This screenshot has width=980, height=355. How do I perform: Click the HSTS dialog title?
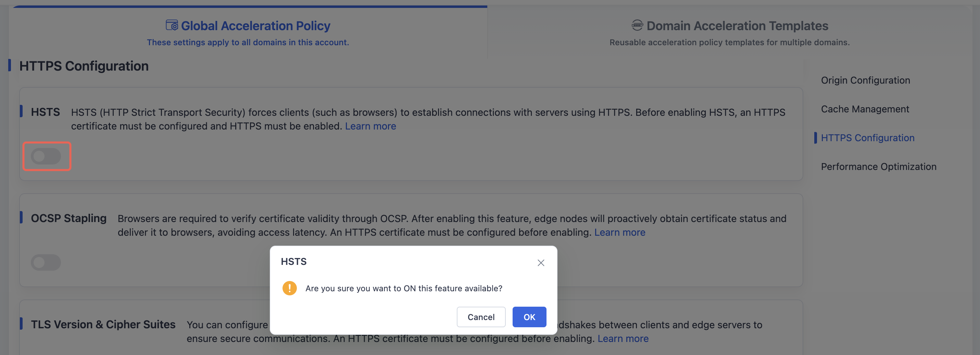pyautogui.click(x=294, y=261)
